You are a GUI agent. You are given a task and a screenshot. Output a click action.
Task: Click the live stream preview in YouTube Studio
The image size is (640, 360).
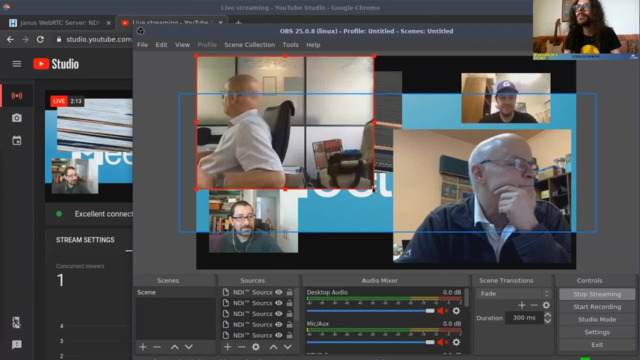(89, 146)
